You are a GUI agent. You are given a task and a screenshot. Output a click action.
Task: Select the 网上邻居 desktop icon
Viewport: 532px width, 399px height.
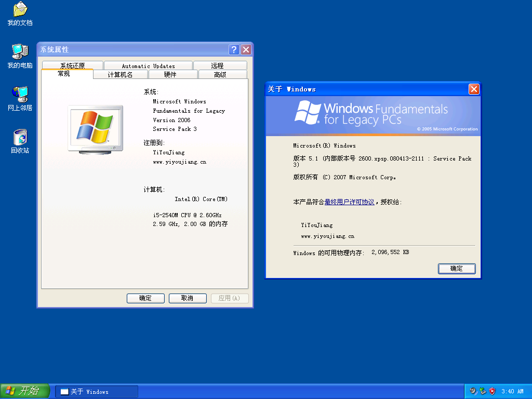click(20, 99)
